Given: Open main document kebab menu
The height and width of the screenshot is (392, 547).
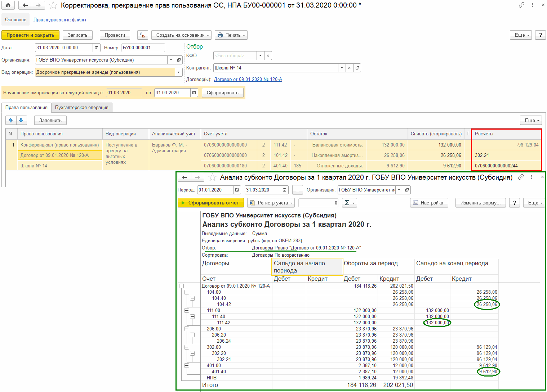Looking at the screenshot, I should tap(532, 5).
